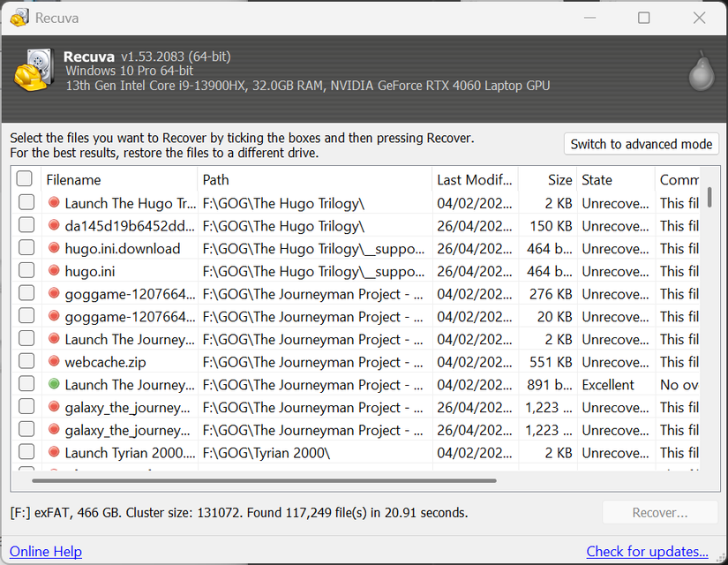Click the horizontal scrollbar thumb of the file list
This screenshot has height=565, width=728.
264,480
